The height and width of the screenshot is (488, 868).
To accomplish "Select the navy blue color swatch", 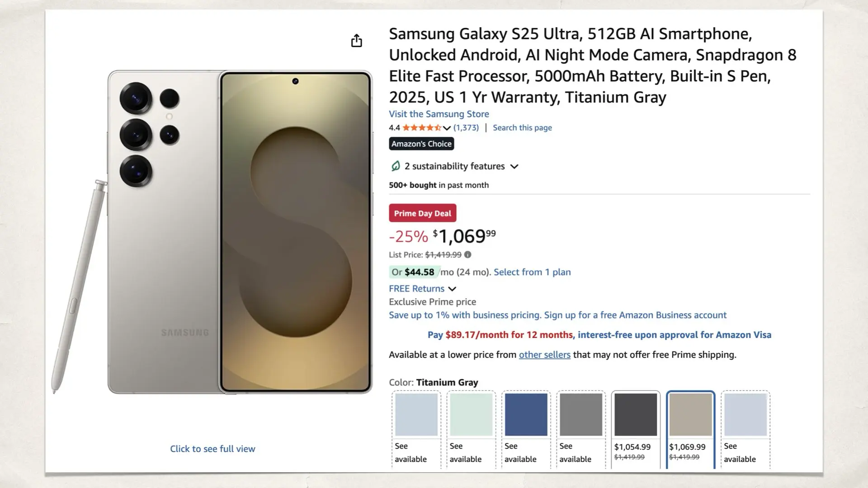I will coord(525,414).
